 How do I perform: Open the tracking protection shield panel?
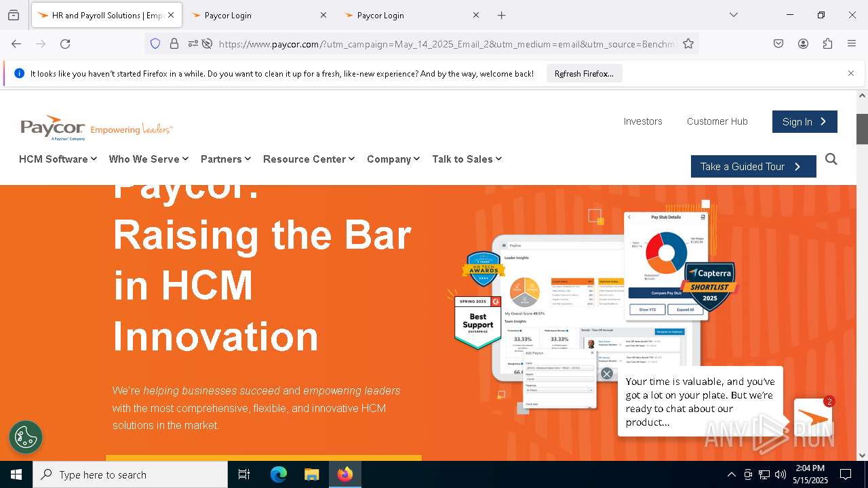155,43
